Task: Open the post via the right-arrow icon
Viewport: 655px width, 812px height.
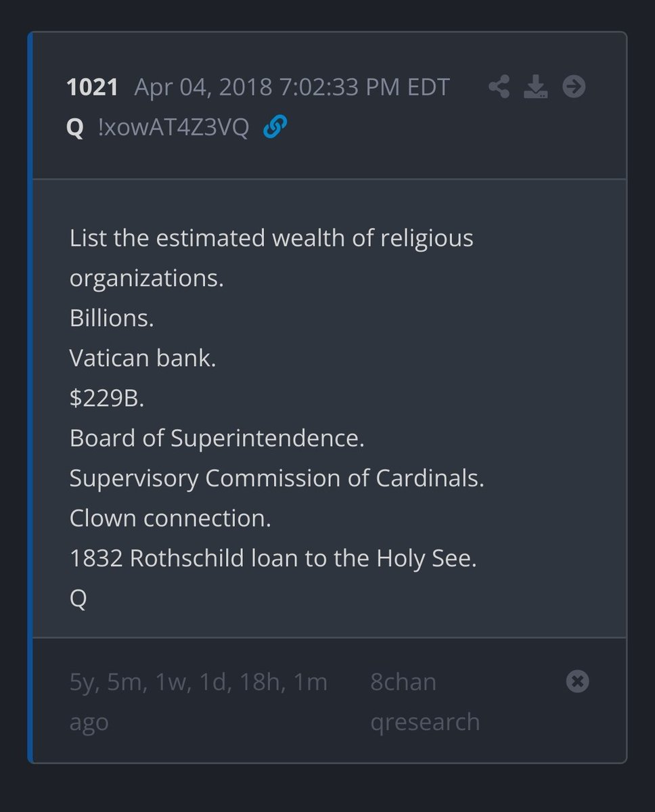Action: (574, 87)
